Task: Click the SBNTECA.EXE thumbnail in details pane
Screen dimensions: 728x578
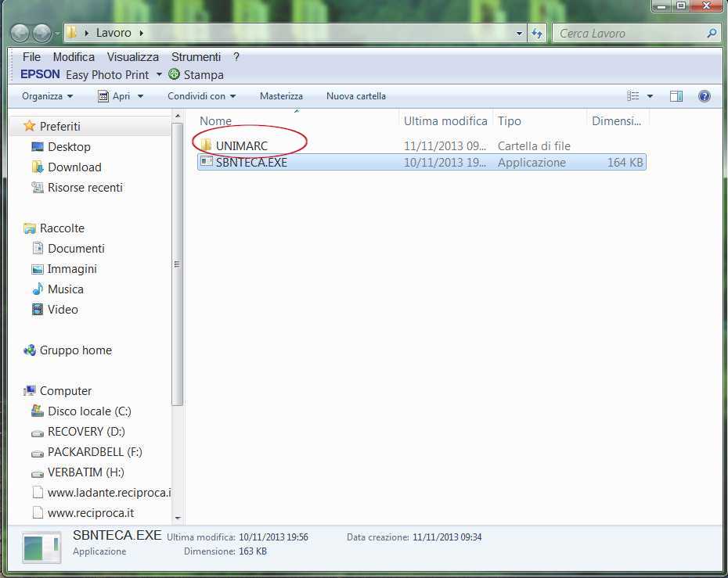Action: (41, 547)
